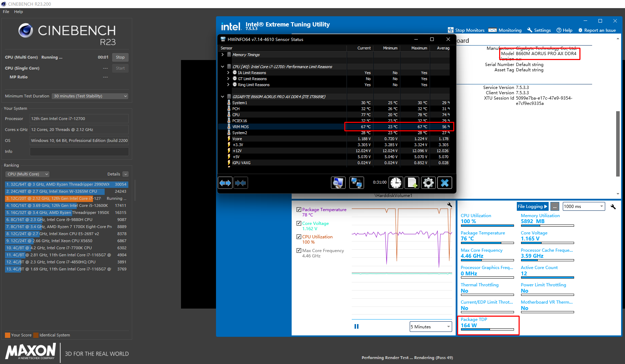Expand the IA Limit Reasons row
Image resolution: width=625 pixels, height=364 pixels.
pos(228,73)
